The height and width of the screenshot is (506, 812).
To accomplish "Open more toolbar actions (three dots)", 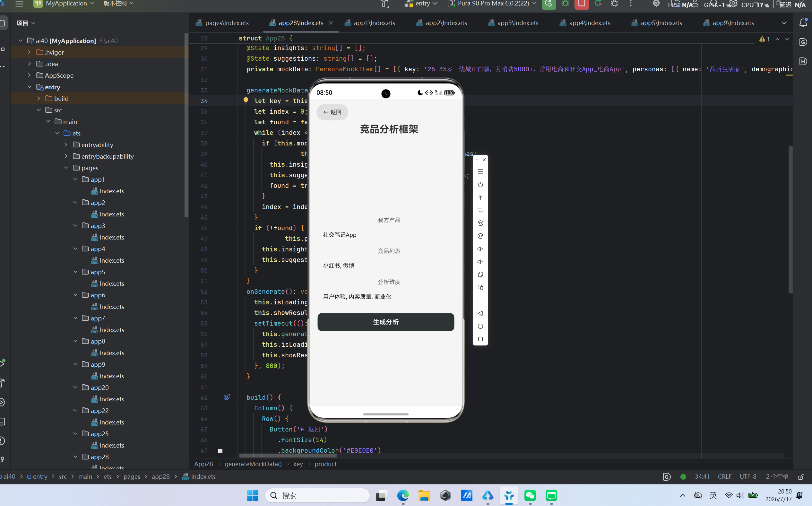I will 631,4.
